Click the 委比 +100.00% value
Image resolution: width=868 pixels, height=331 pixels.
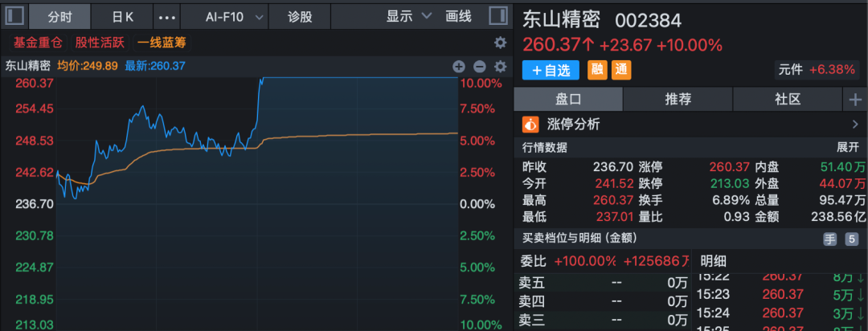(586, 261)
